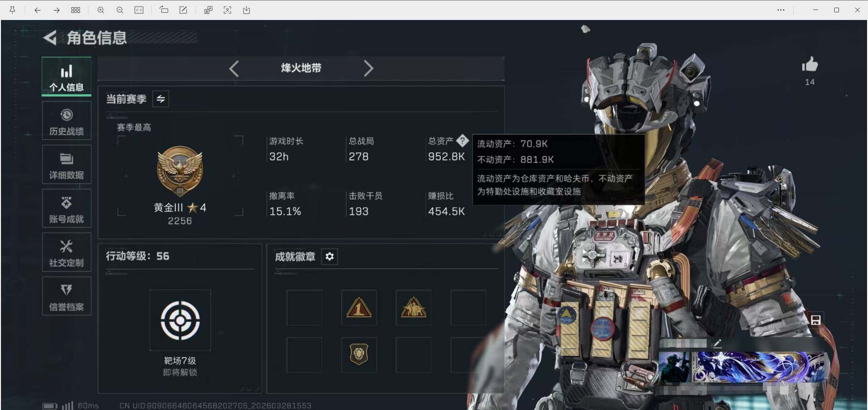Go back from the 角色信息 screen
Viewport: 868px width, 410px height.
point(49,38)
